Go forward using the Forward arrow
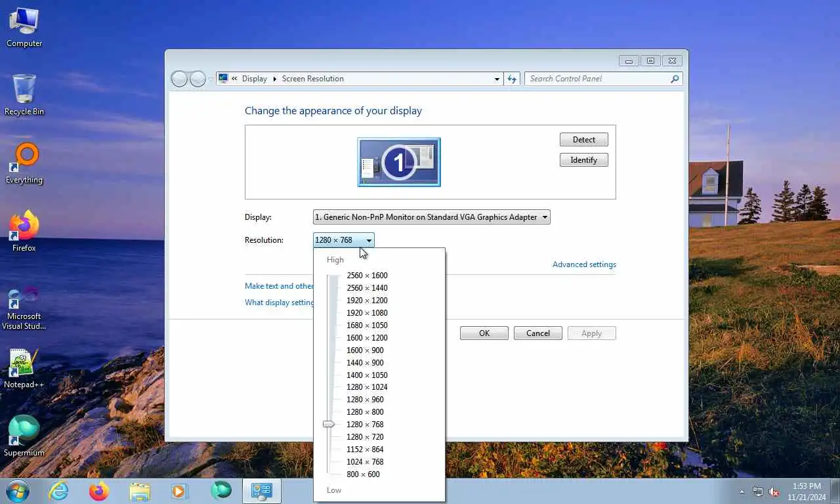This screenshot has height=504, width=840. click(x=198, y=79)
